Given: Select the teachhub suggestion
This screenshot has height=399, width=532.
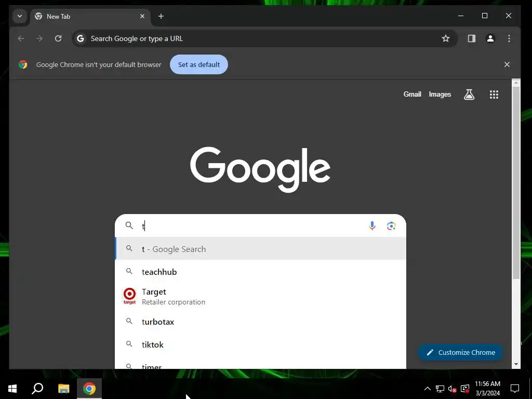Looking at the screenshot, I should [261, 271].
